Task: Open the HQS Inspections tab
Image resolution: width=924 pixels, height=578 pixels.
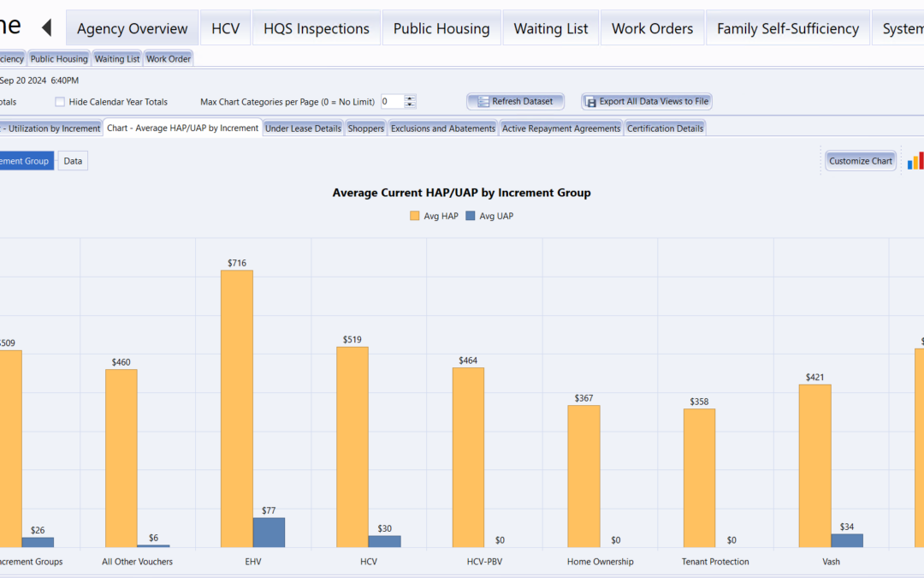Action: (317, 28)
